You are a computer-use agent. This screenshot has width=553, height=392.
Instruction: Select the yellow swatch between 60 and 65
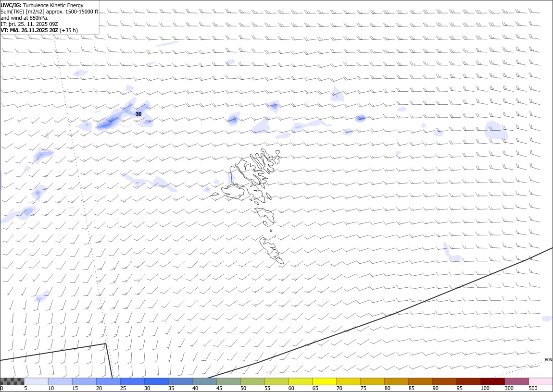pos(300,381)
